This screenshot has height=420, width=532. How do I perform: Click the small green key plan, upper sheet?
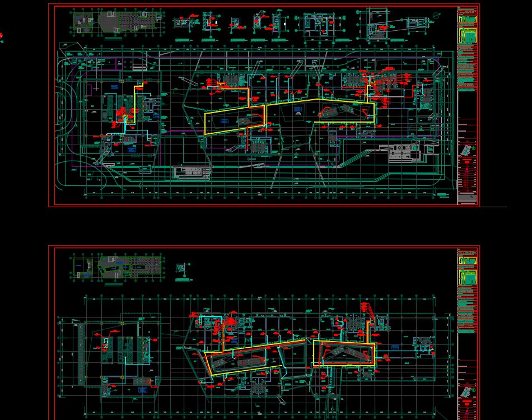click(83, 23)
